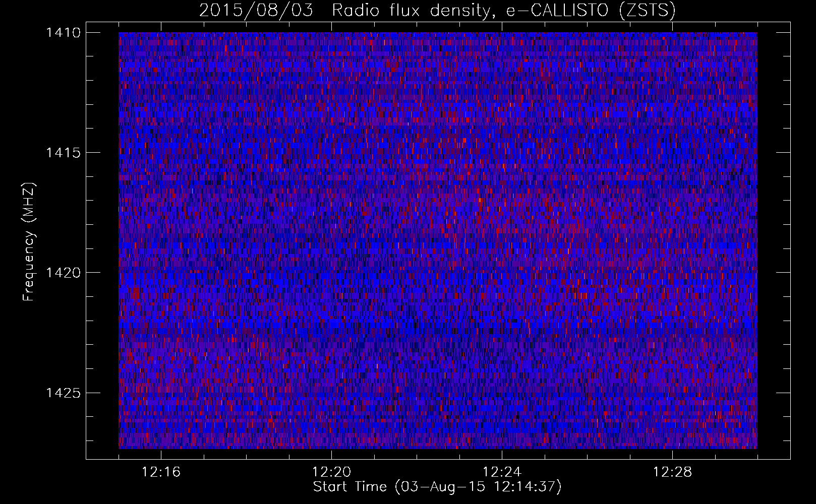Click the 1415 frequency tick label
The width and height of the screenshot is (816, 504).
pos(63,153)
